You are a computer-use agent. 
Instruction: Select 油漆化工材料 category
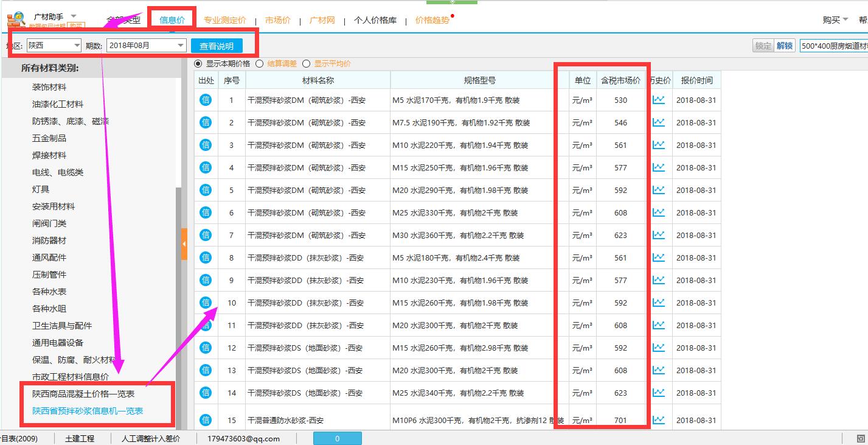tap(58, 104)
